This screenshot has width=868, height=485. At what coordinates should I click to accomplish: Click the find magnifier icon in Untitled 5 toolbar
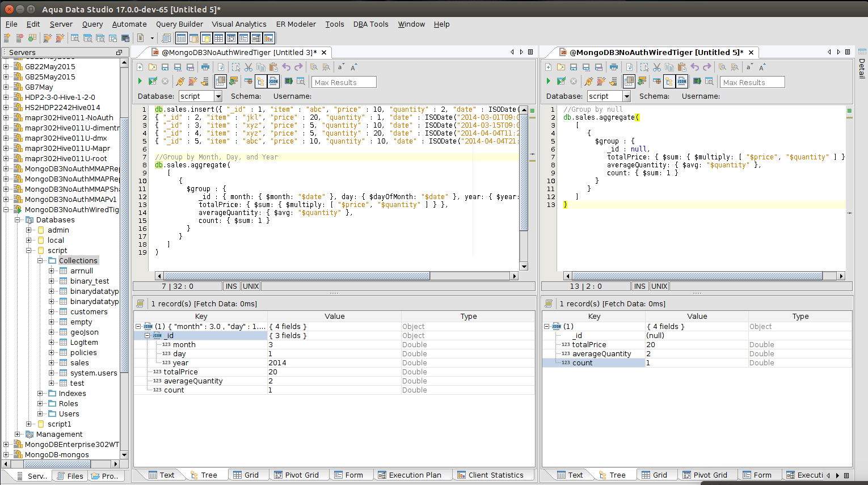pyautogui.click(x=722, y=67)
